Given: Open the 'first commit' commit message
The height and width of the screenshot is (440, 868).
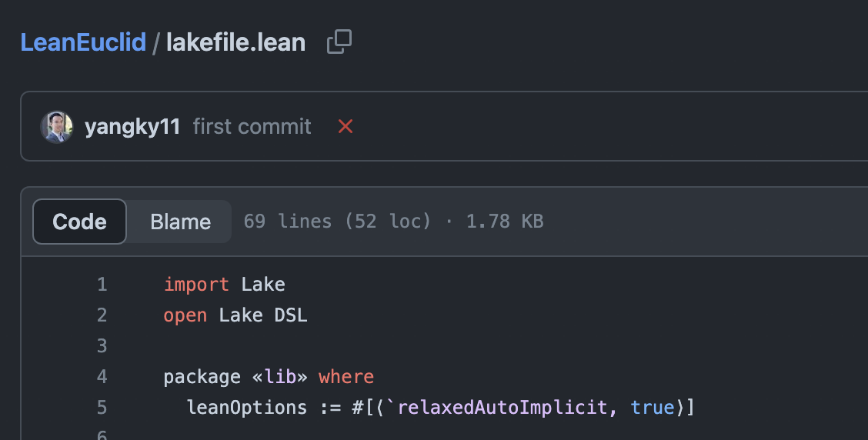Looking at the screenshot, I should 252,127.
